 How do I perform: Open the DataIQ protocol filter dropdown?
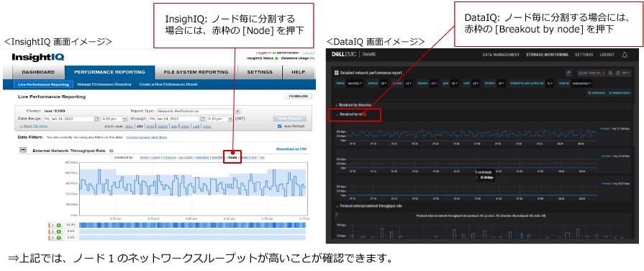384,83
